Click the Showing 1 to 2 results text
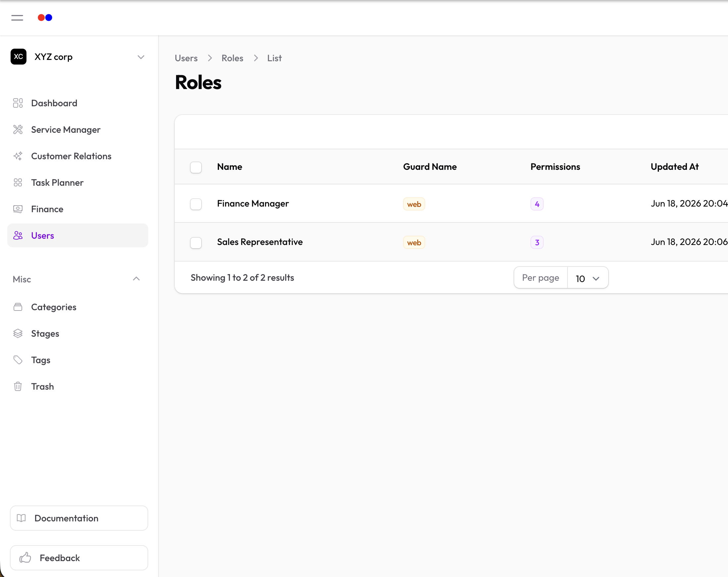Screen dimensions: 728x577 pos(243,278)
